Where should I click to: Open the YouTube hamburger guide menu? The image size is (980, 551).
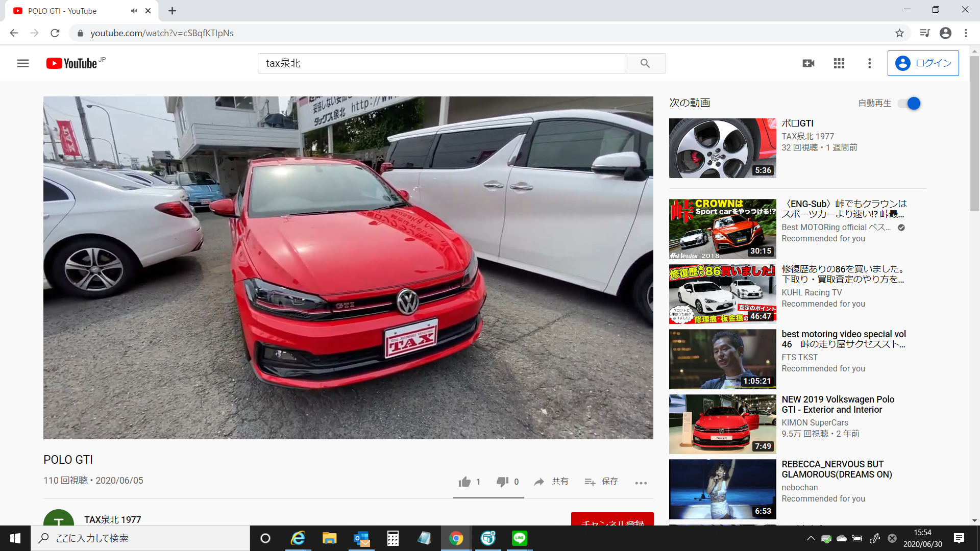[x=22, y=63]
